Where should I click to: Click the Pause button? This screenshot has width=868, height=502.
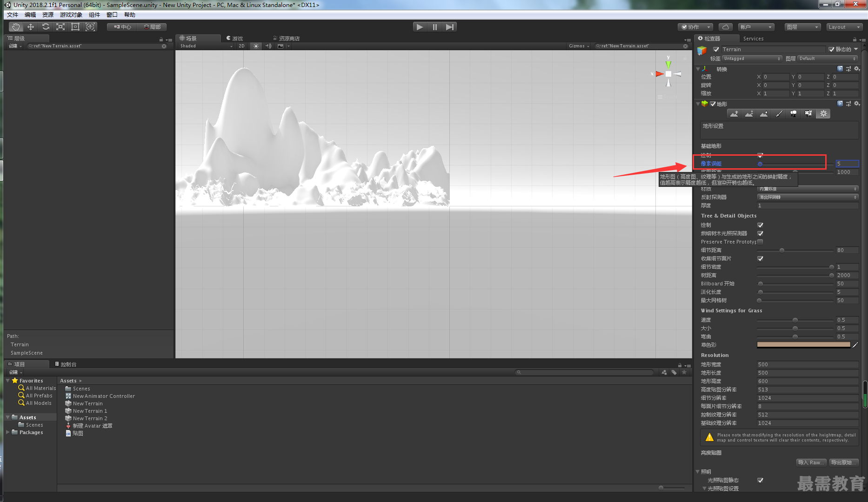[435, 27]
